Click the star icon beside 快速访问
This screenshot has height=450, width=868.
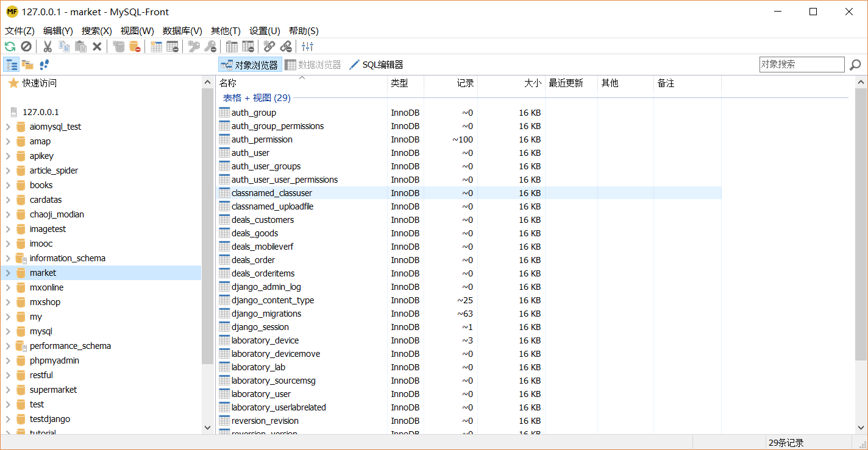click(13, 83)
